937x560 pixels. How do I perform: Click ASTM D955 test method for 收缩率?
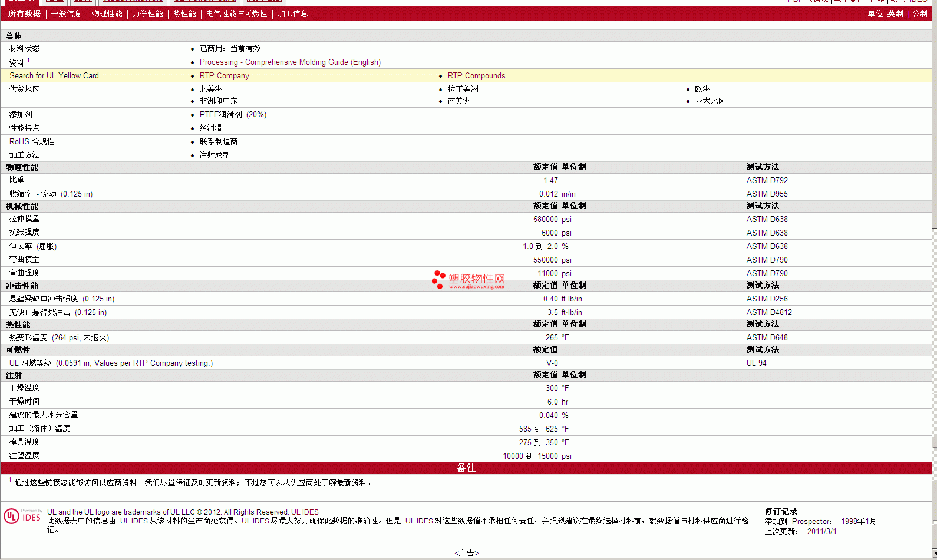pos(767,194)
